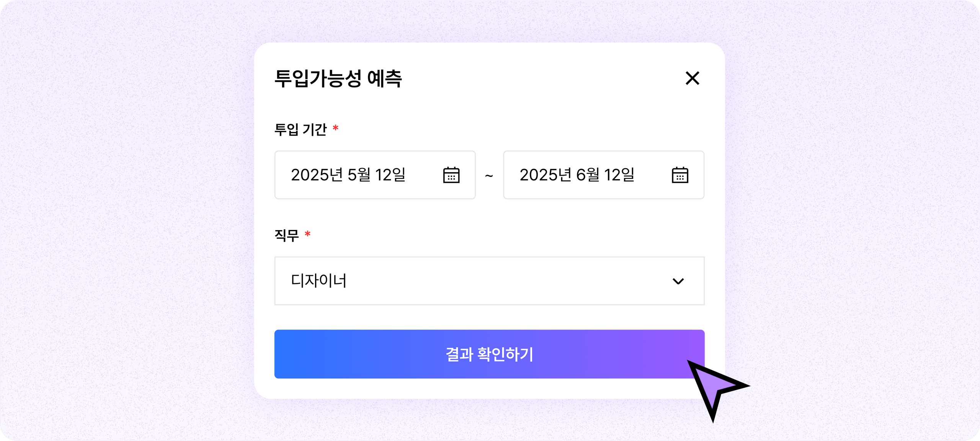Focus the 2025년 6월 12일 end date field
980x441 pixels.
[604, 175]
